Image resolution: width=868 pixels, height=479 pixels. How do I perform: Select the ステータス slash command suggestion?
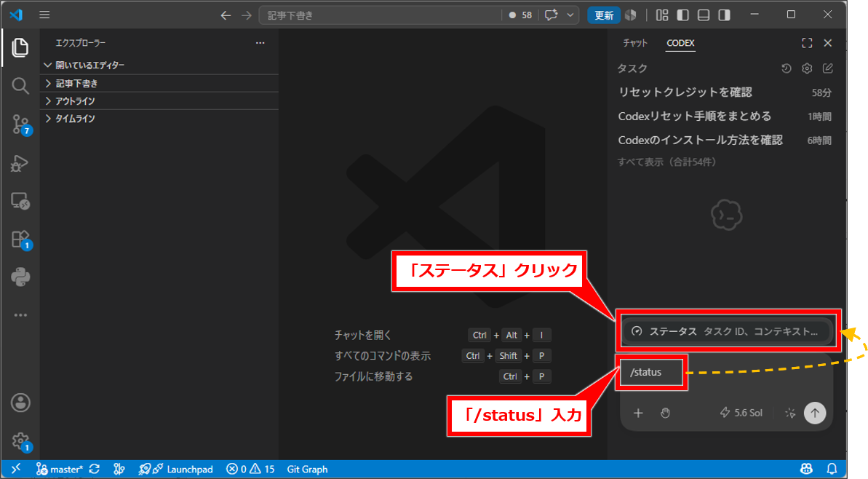(728, 331)
